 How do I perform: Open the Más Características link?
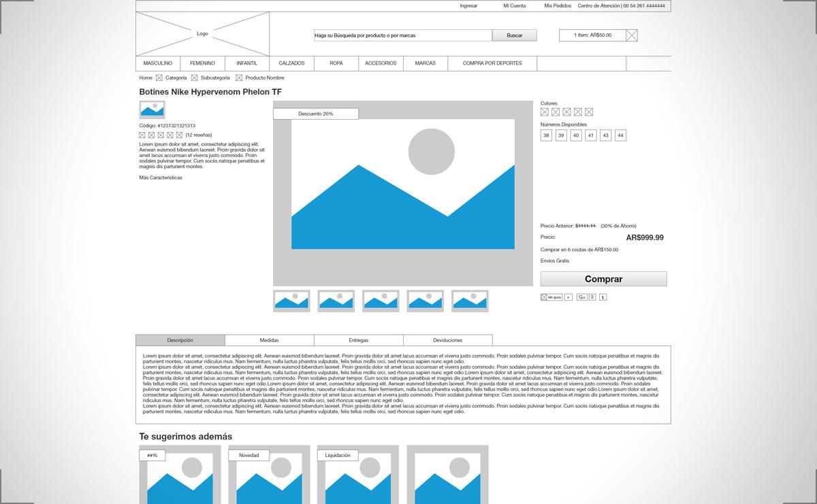point(161,178)
